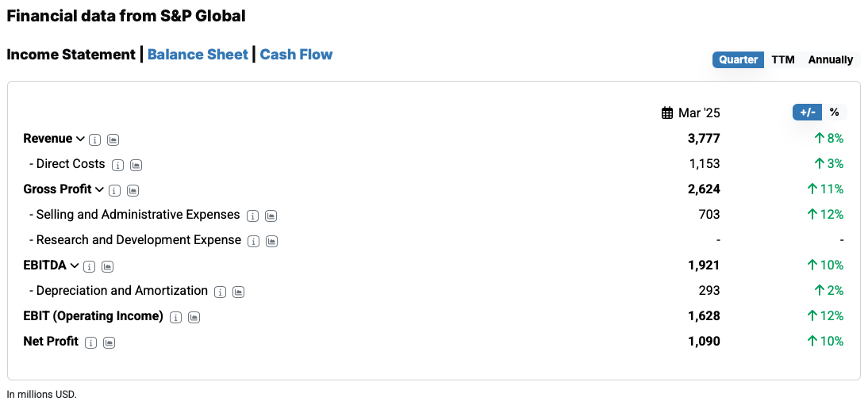Select the Annually period button
868x401 pixels.
831,59
